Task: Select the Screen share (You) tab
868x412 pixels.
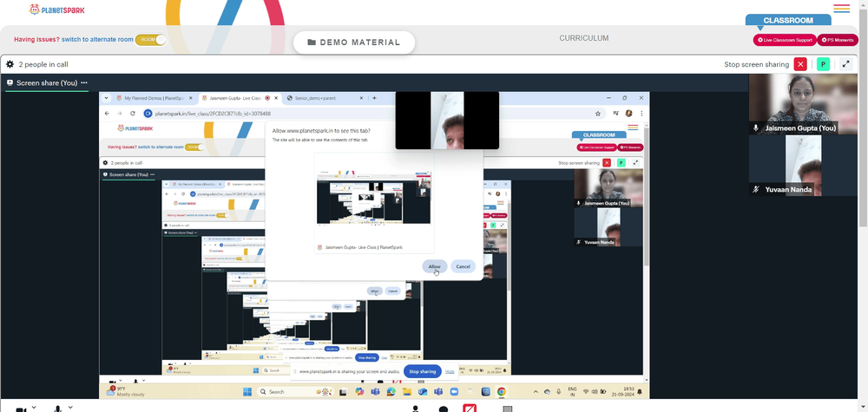Action: pyautogui.click(x=47, y=83)
